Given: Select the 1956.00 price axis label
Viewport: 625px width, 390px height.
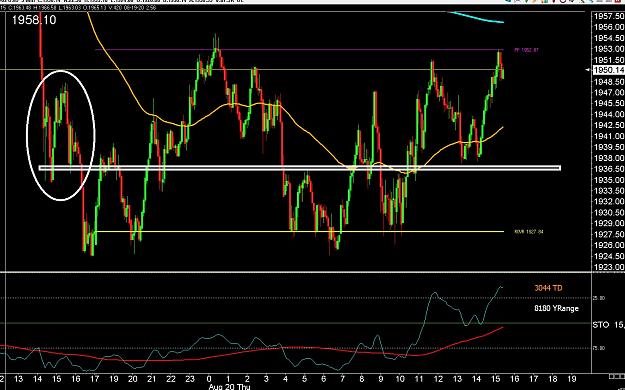Looking at the screenshot, I should (x=609, y=27).
